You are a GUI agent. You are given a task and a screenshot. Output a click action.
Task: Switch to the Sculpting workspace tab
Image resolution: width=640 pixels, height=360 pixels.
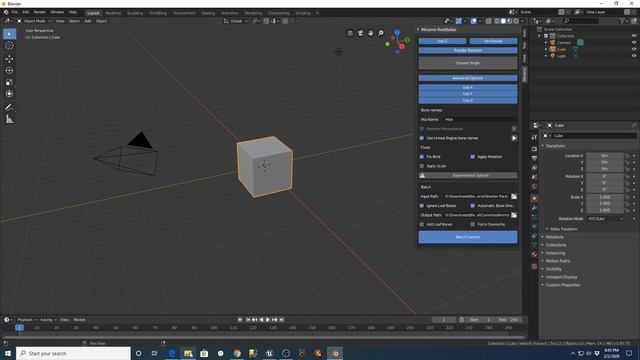coord(135,13)
